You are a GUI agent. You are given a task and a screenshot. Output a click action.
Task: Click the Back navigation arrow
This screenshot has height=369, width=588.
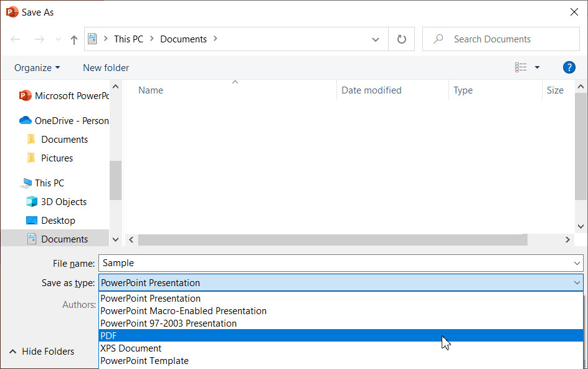point(16,39)
